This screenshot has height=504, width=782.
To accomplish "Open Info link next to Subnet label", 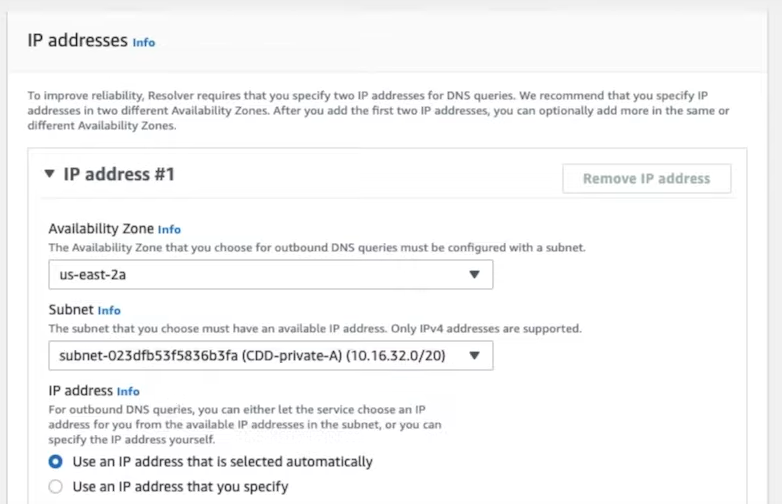I will coord(109,311).
